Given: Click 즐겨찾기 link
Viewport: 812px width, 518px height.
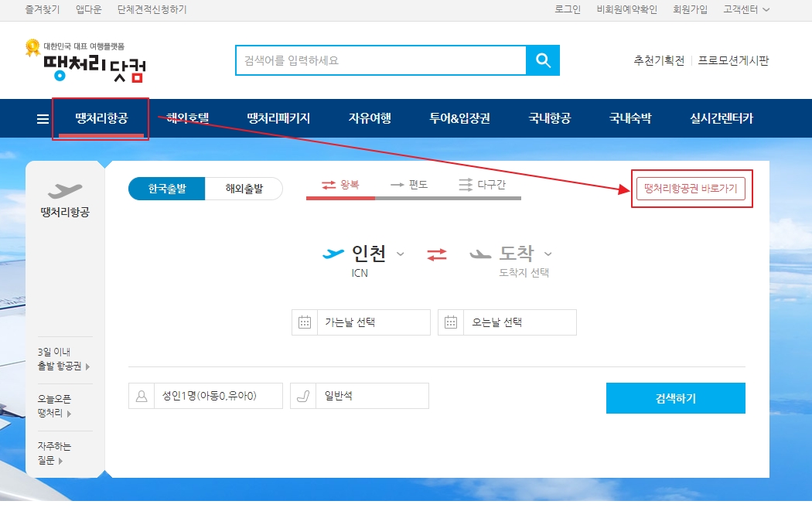Looking at the screenshot, I should 43,9.
